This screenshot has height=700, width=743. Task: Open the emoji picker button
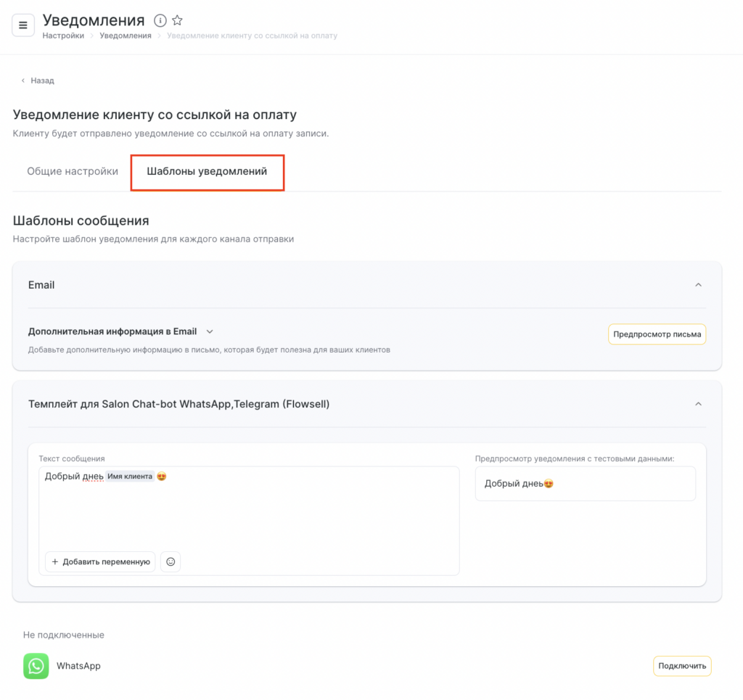[x=171, y=561]
